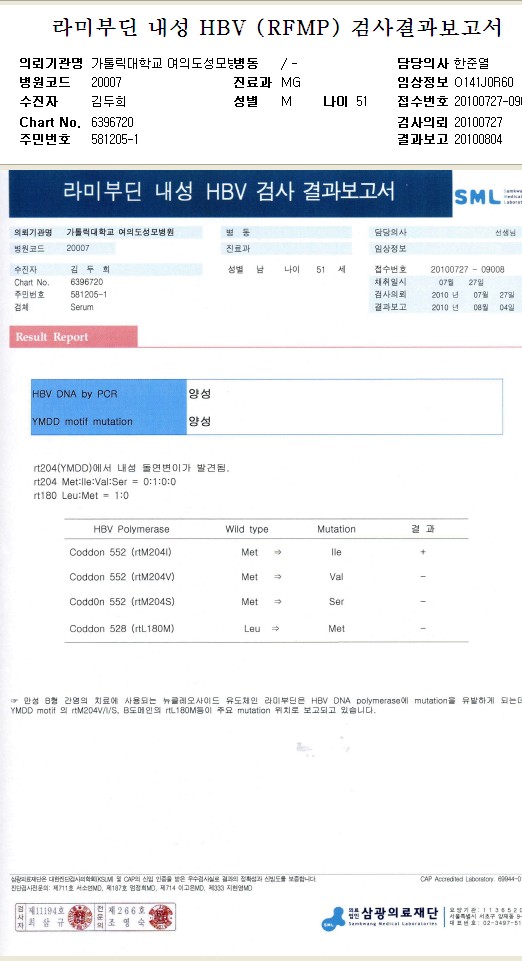Click the Coddon 552 (rtM204V) row
Image resolution: width=522 pixels, height=961 pixels.
coord(267,577)
